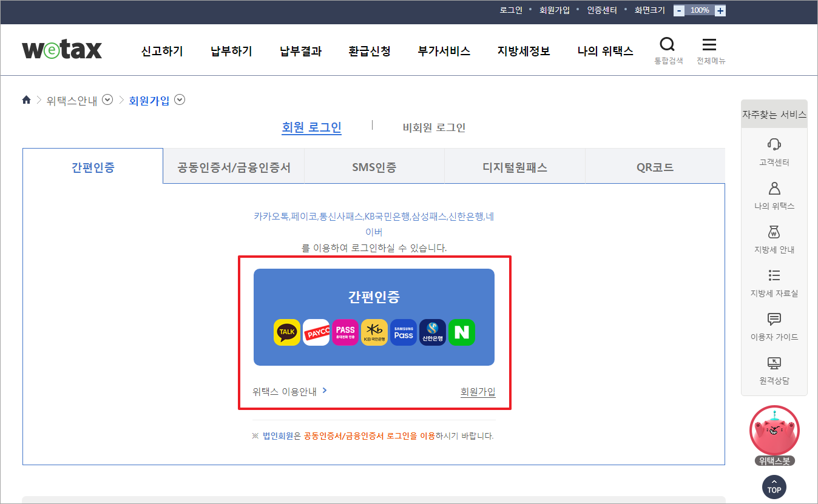Select the PASS carrier login icon
The height and width of the screenshot is (504, 818).
(x=345, y=332)
